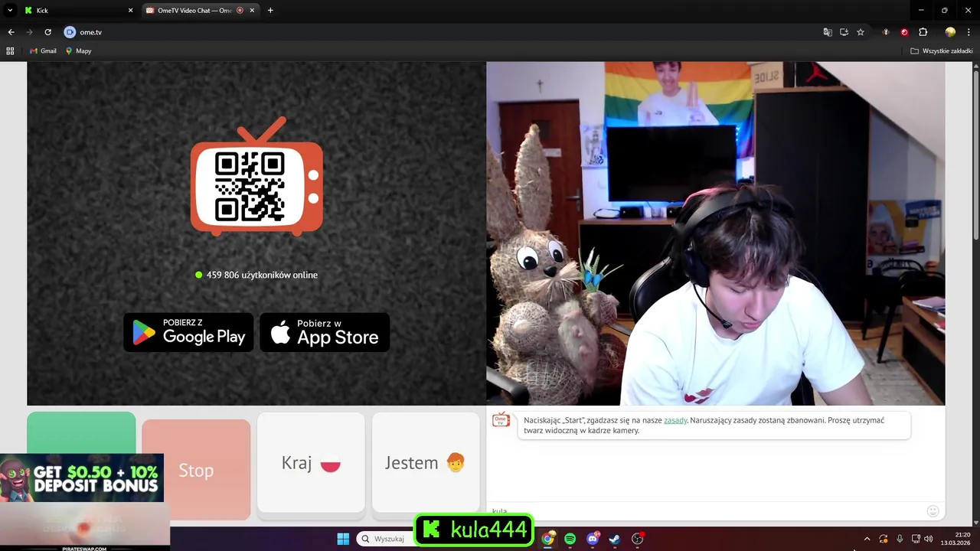Open a new browser tab
This screenshot has width=980, height=551.
click(x=270, y=11)
